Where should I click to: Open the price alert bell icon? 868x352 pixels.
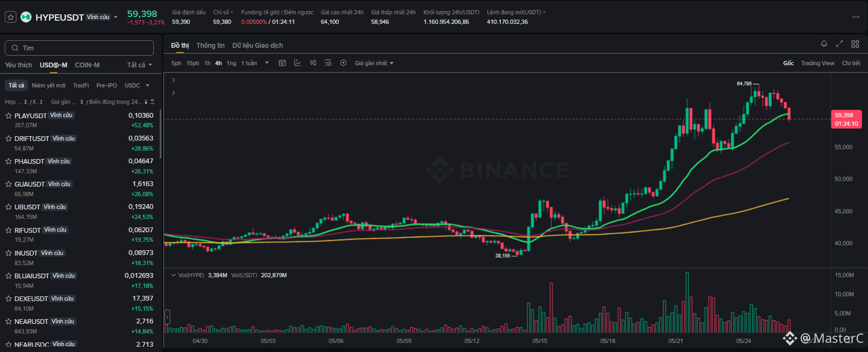point(824,44)
